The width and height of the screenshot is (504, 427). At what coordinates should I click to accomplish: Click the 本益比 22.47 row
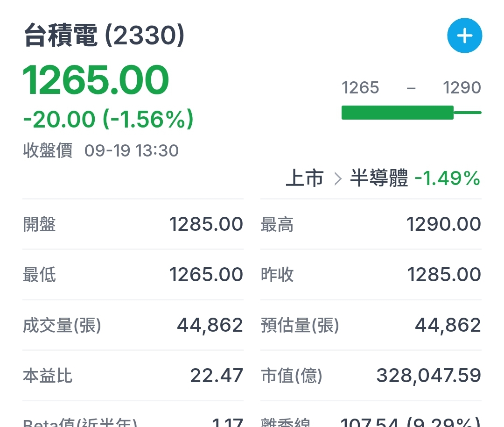(x=133, y=376)
